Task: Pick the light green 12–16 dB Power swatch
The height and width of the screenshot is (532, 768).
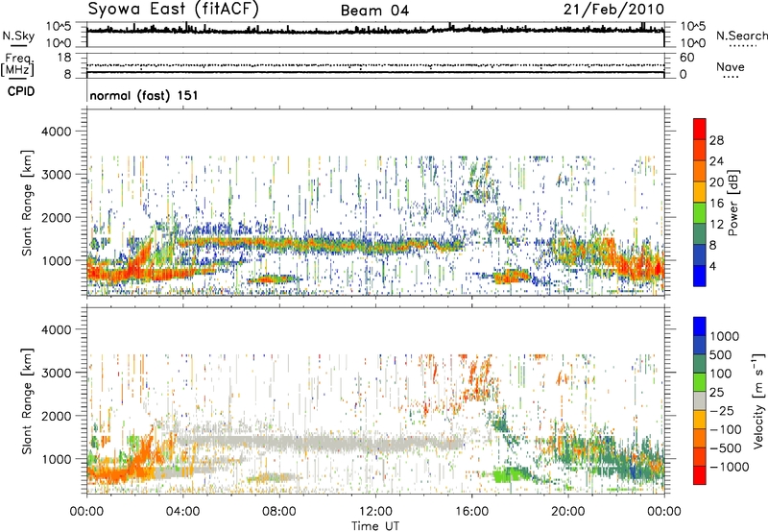Action: tap(700, 213)
